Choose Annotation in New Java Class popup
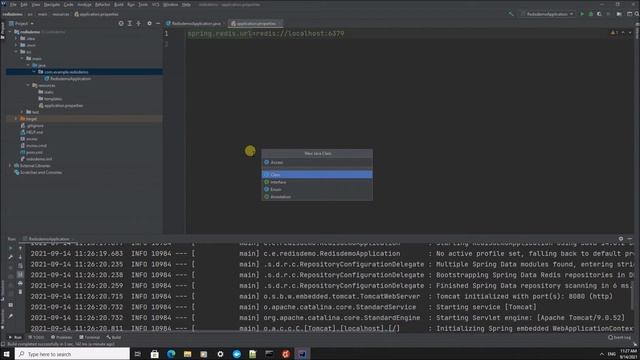 click(317, 197)
